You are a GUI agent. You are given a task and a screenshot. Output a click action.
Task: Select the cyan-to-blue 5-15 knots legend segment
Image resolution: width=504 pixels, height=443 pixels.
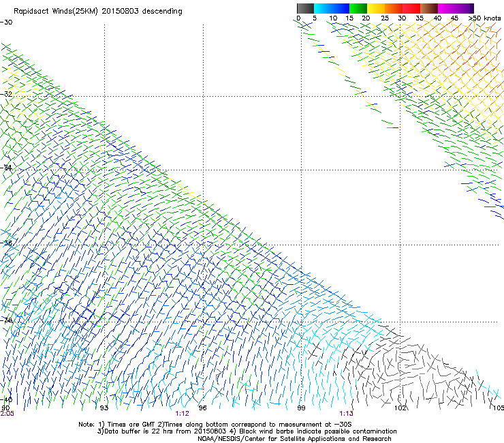coord(332,8)
